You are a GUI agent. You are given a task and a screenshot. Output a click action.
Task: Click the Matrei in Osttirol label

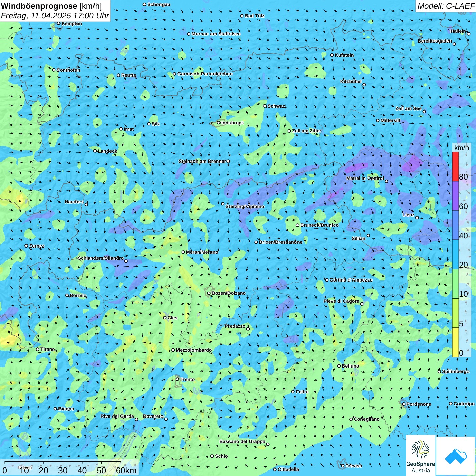pyautogui.click(x=365, y=178)
